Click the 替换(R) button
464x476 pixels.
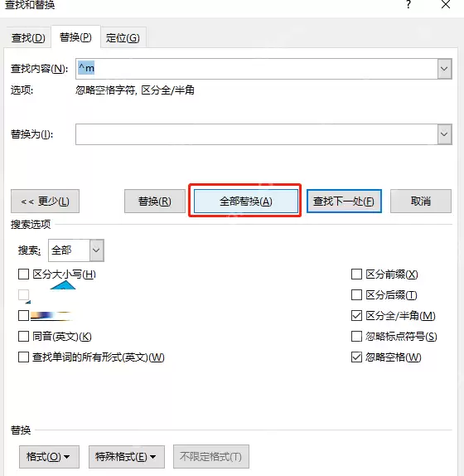(x=155, y=202)
